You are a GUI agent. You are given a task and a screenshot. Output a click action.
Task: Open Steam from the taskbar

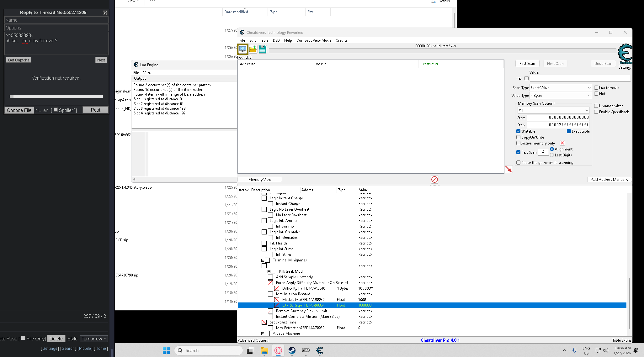point(292,350)
